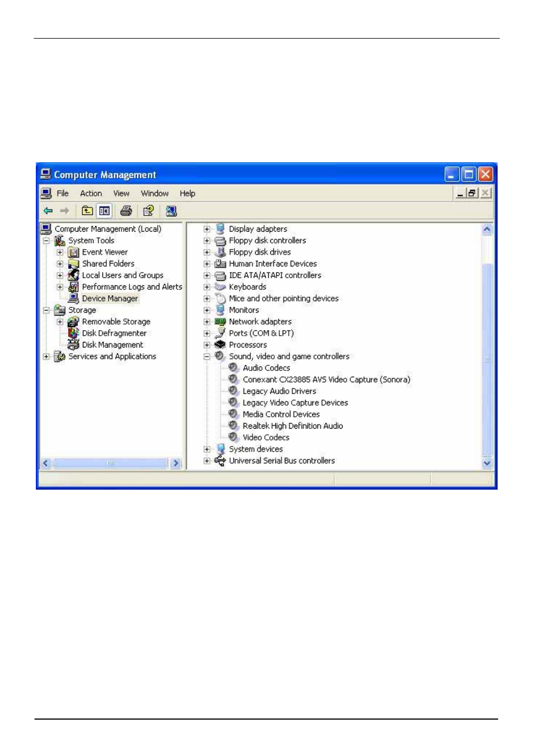Click the Back arrow in the toolbar
The image size is (534, 756).
tap(48, 211)
